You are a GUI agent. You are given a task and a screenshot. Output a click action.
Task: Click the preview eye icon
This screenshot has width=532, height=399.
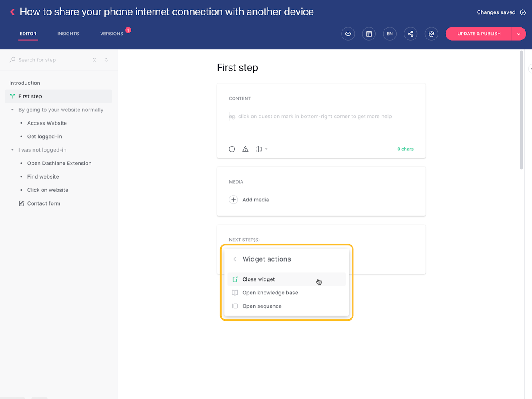point(348,34)
